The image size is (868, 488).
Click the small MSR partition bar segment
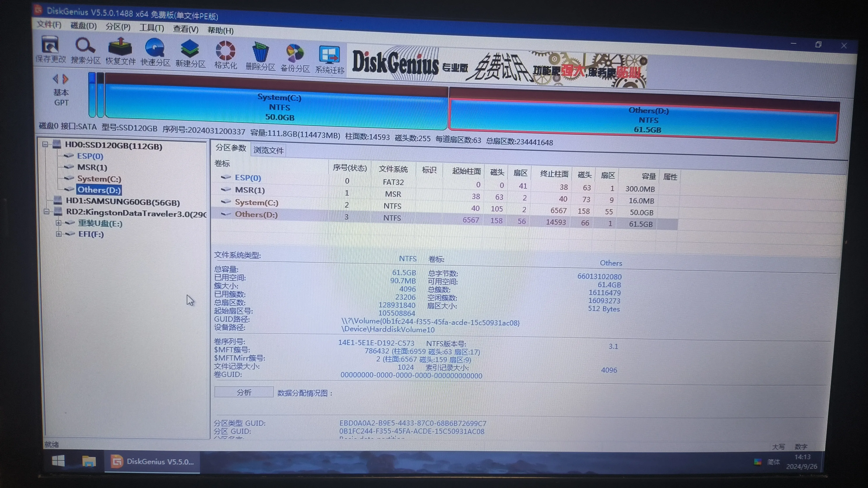[100, 95]
